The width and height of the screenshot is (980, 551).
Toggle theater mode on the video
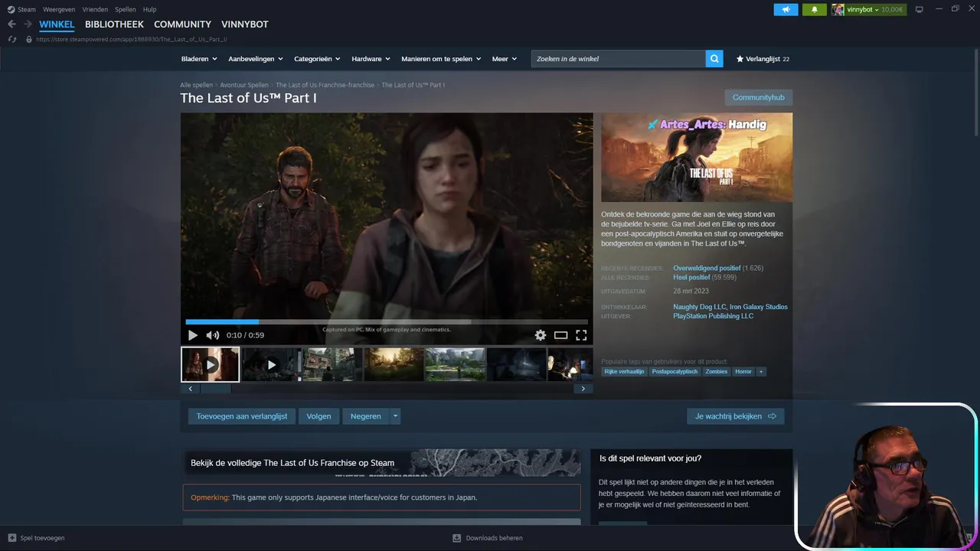[560, 335]
